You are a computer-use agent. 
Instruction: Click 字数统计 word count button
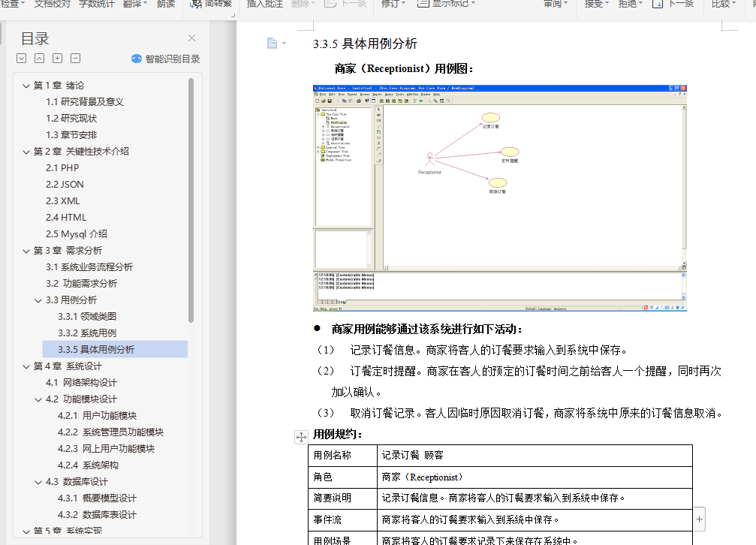[97, 5]
